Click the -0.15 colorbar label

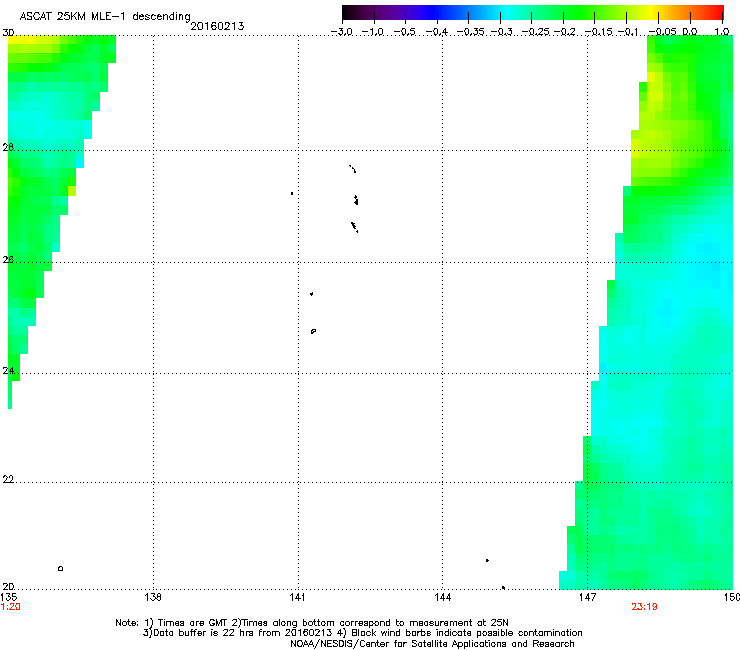[598, 32]
